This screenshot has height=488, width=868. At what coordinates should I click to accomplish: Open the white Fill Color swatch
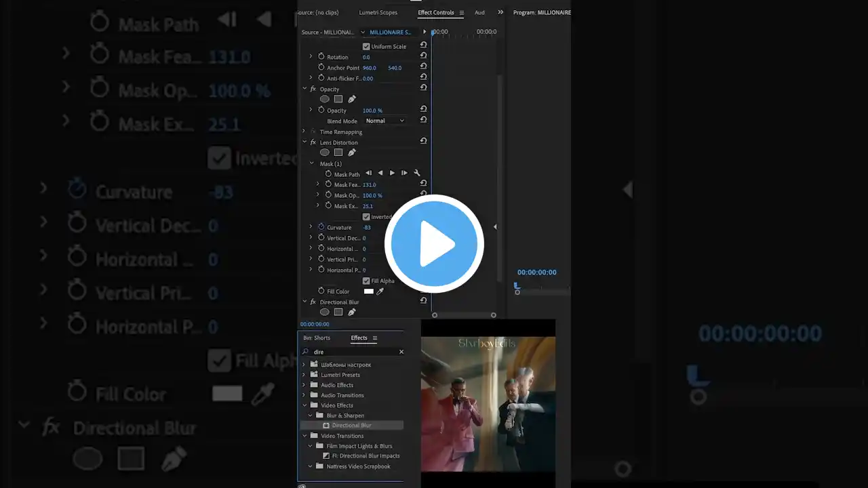click(369, 291)
